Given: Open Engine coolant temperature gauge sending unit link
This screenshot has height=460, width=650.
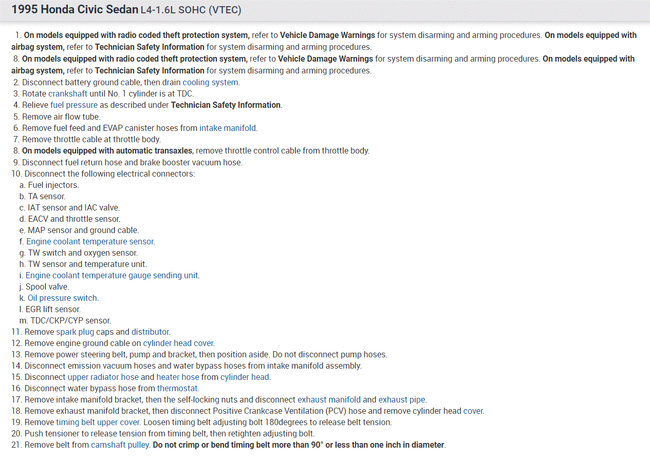Looking at the screenshot, I should click(112, 275).
